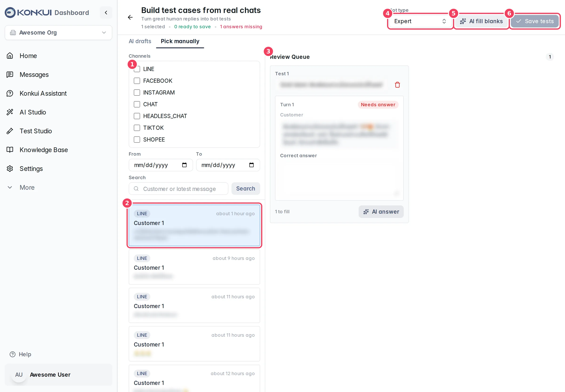Tick the FACEBOOK channel checkbox
This screenshot has width=565, height=392.
[x=137, y=81]
